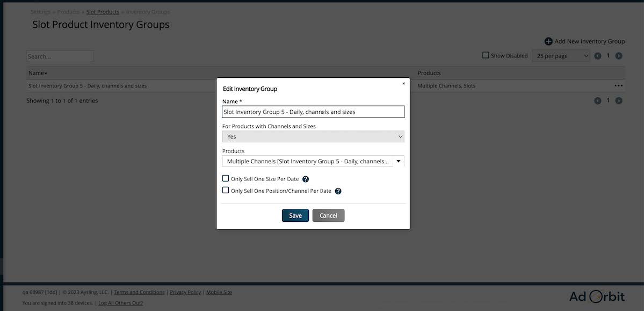
Task: Toggle the Show Disabled checkbox
Action: pos(486,55)
